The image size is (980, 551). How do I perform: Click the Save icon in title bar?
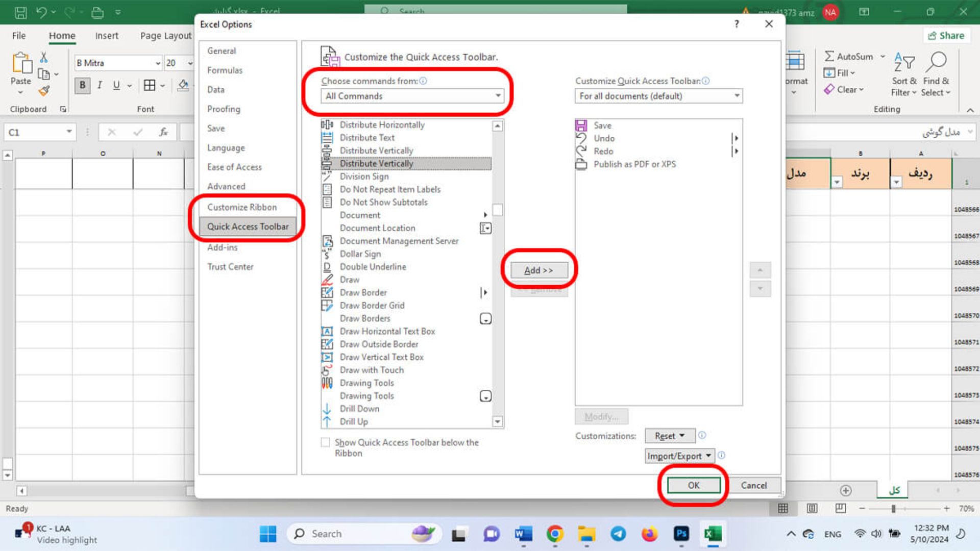[x=20, y=12]
